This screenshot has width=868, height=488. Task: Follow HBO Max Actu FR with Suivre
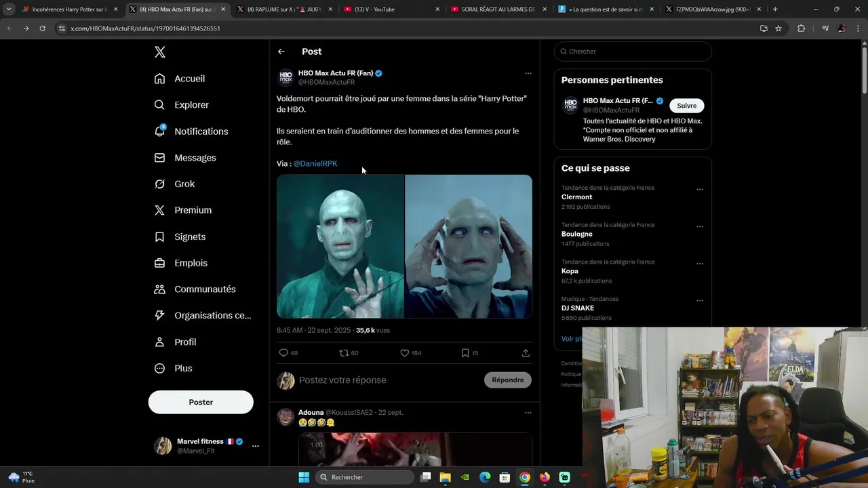[x=687, y=106]
